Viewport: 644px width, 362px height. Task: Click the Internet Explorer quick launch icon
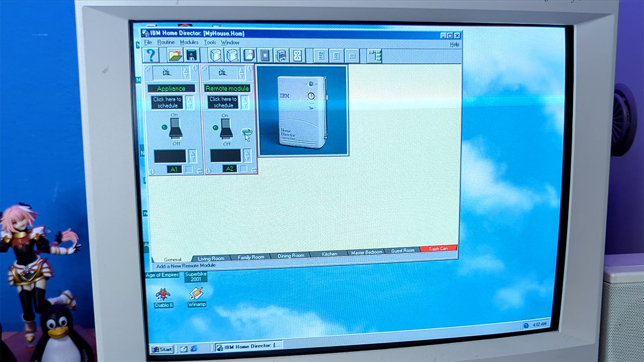193,348
